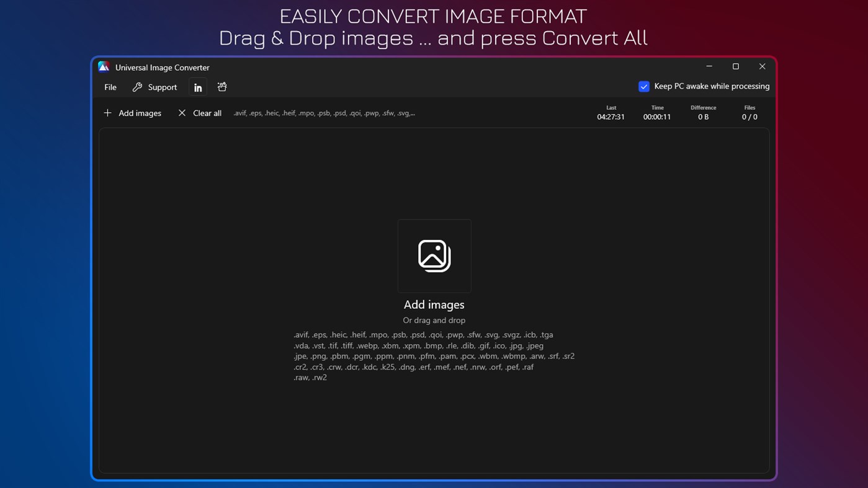This screenshot has width=868, height=488.
Task: Click the Add images button in the toolbar
Action: (x=132, y=113)
